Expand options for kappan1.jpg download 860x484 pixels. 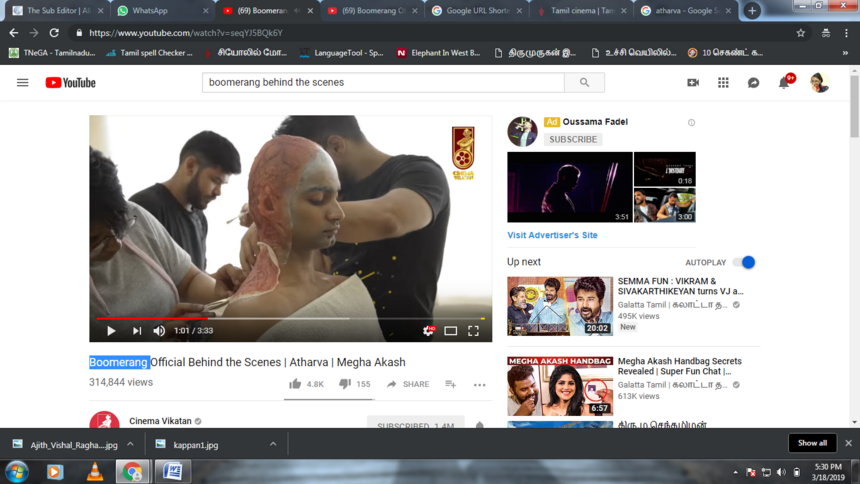(273, 444)
